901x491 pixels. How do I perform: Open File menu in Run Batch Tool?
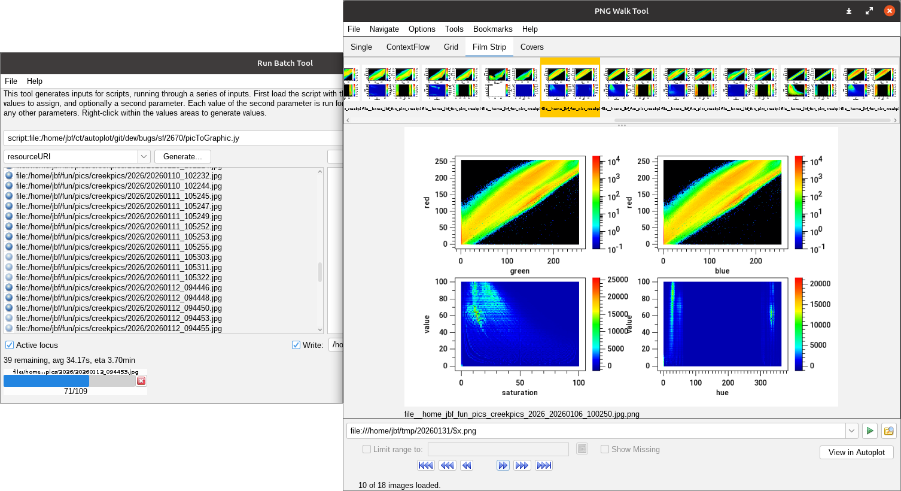point(11,81)
